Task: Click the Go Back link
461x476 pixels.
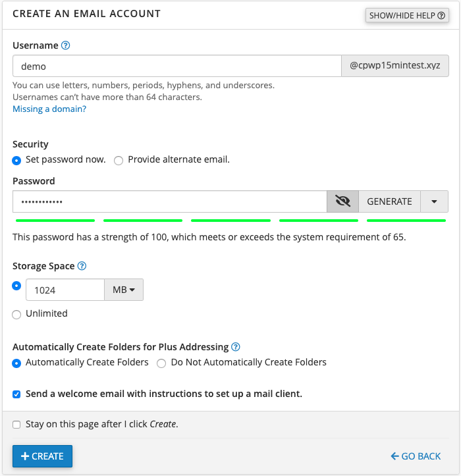Action: click(416, 456)
